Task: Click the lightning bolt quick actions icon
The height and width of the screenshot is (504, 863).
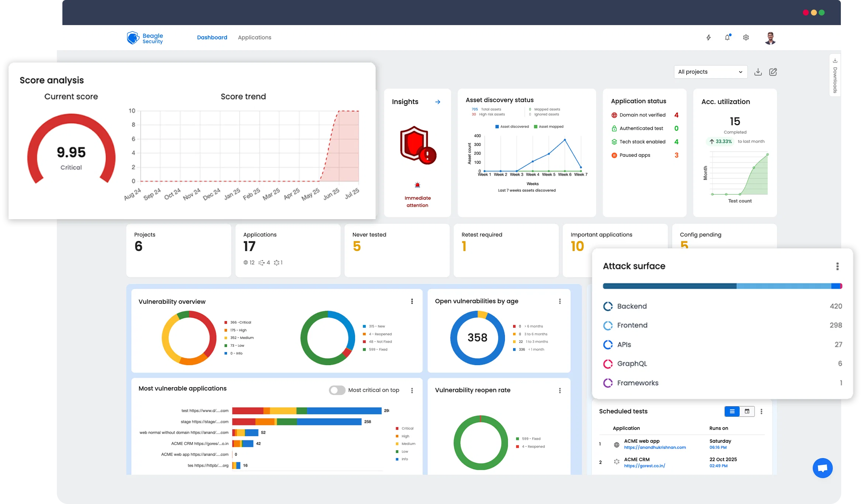Action: (x=708, y=37)
